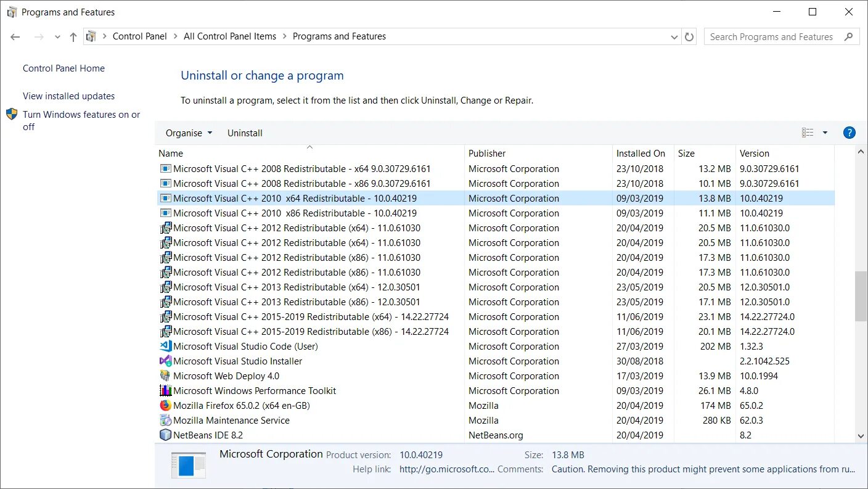Open Control Panel Home link
The width and height of the screenshot is (868, 489).
coord(63,68)
